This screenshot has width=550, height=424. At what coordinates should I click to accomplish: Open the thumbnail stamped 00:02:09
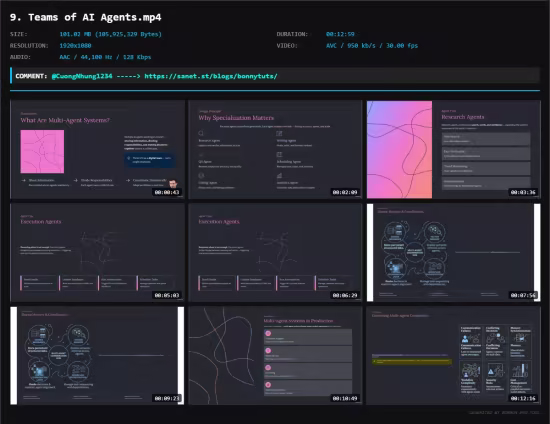point(275,149)
